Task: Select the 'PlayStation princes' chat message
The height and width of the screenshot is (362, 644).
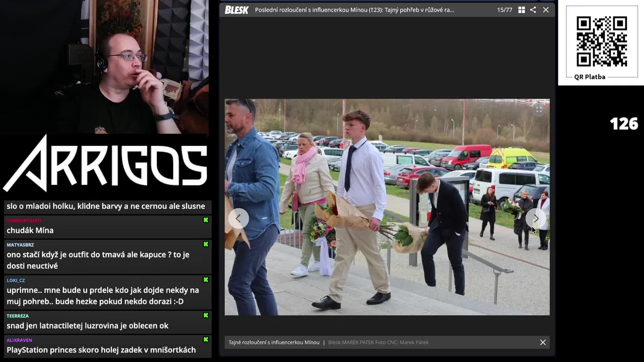Action: click(x=101, y=350)
